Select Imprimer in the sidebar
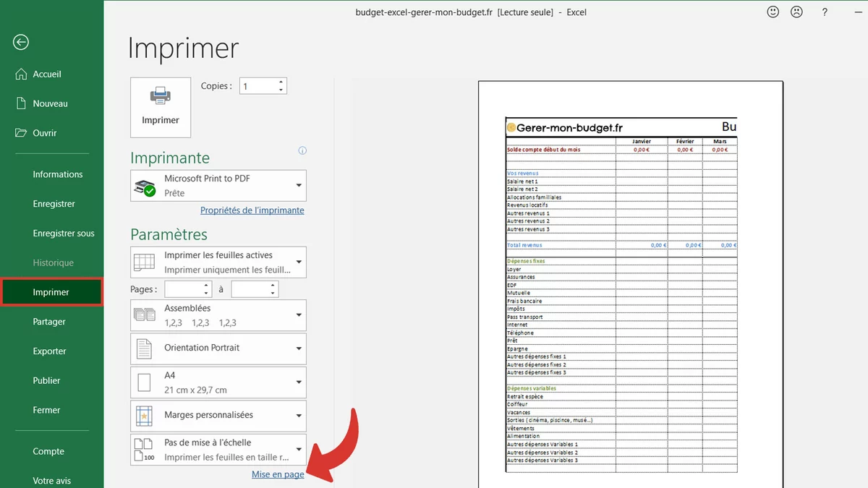Viewport: 868px width, 488px height. [x=51, y=292]
